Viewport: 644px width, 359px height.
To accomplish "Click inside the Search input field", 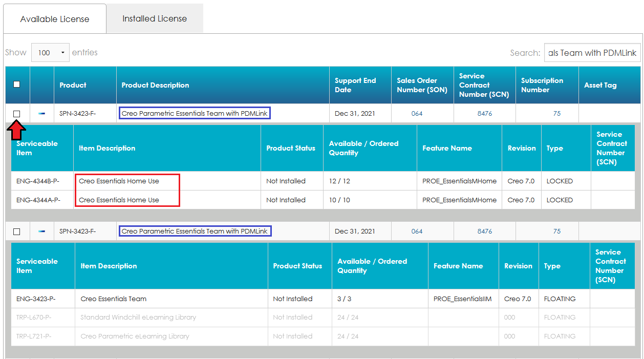I will 592,52.
